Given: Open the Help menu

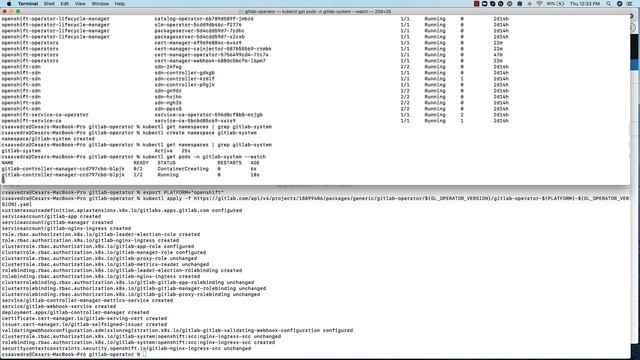Looking at the screenshot, I should (120, 4).
